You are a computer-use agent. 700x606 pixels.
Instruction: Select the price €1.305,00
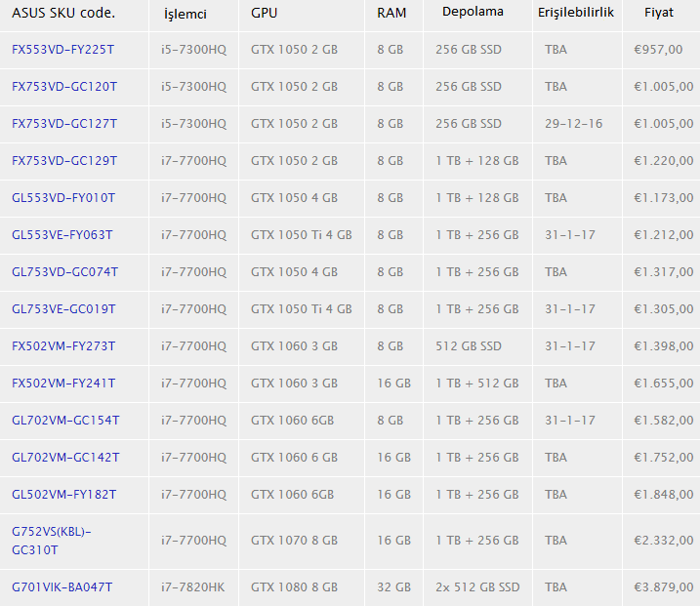pos(664,308)
